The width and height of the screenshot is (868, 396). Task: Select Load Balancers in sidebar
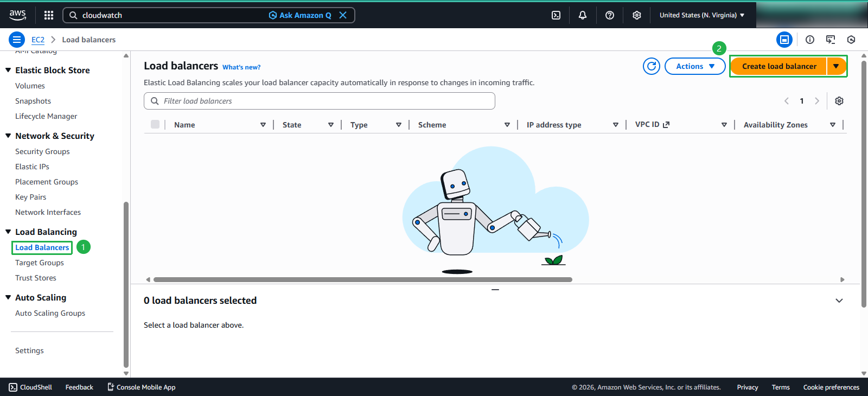coord(42,247)
